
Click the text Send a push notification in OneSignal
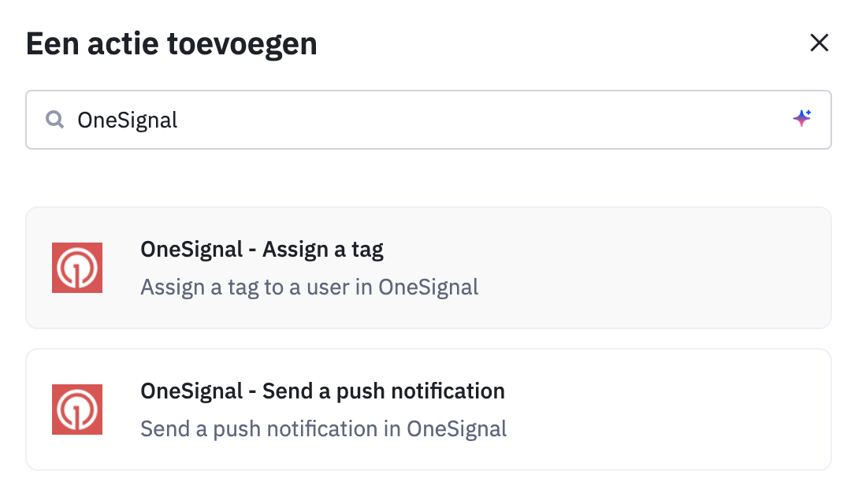point(323,429)
